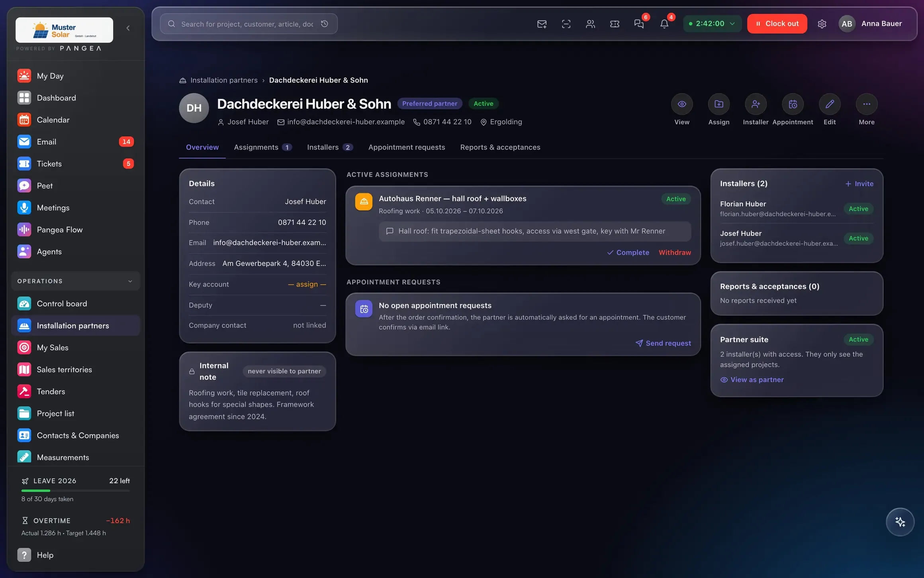The width and height of the screenshot is (924, 578).
Task: Open the 2:42:00 timer dropdown
Action: coord(712,24)
